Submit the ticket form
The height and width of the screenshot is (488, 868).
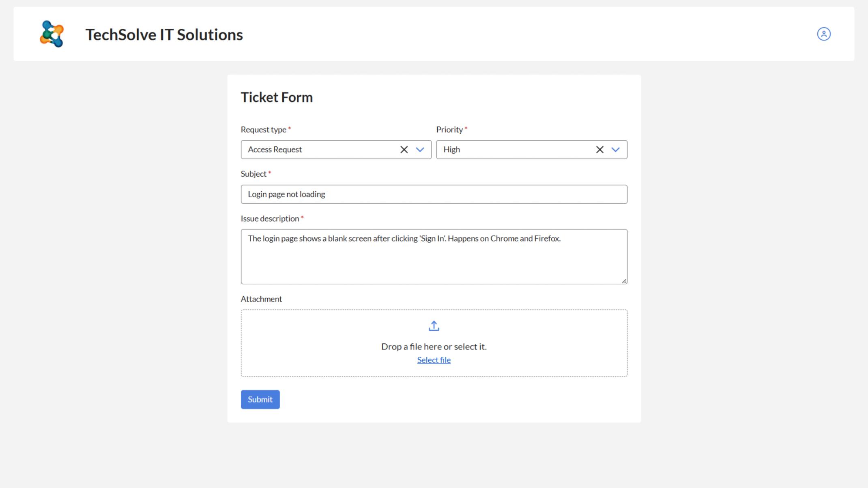pyautogui.click(x=260, y=399)
